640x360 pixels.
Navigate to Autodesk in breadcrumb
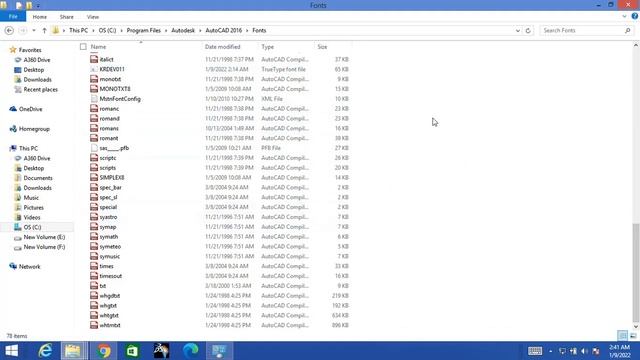click(183, 31)
